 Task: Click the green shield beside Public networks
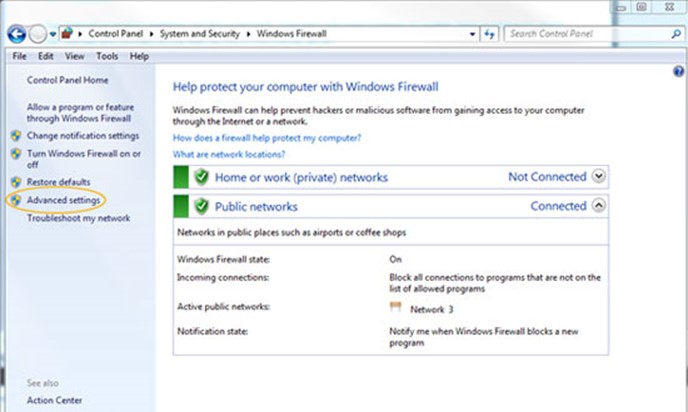point(201,206)
